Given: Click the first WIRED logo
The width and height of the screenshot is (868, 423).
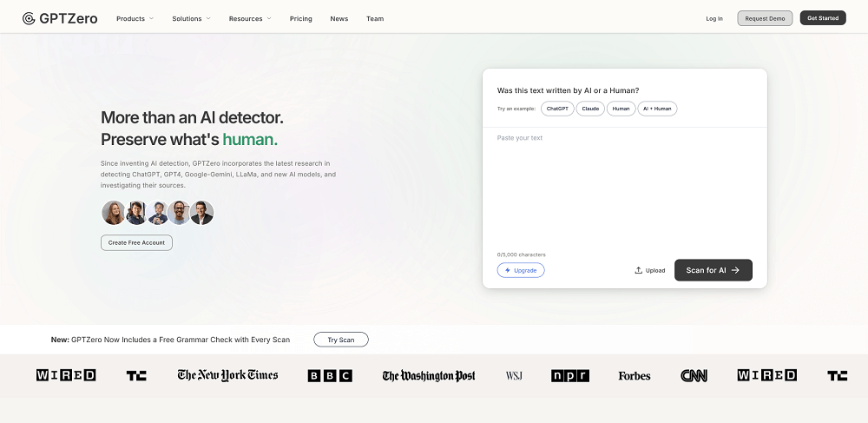Looking at the screenshot, I should 66,375.
